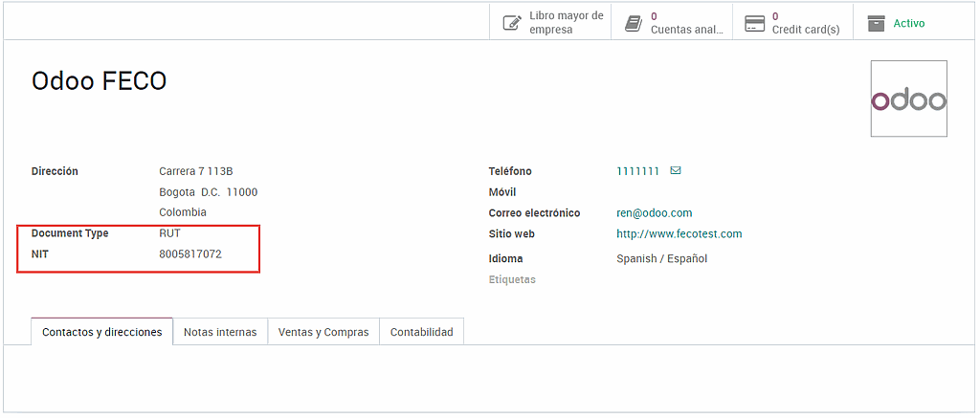Viewport: 980px width, 418px height.
Task: Switch to the Ventas y Compras tab
Action: pyautogui.click(x=323, y=332)
